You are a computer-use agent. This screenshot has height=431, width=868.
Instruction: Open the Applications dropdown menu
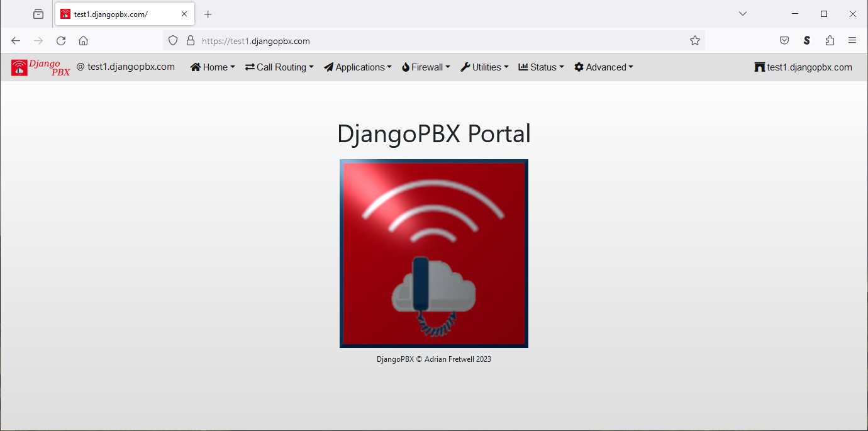358,67
